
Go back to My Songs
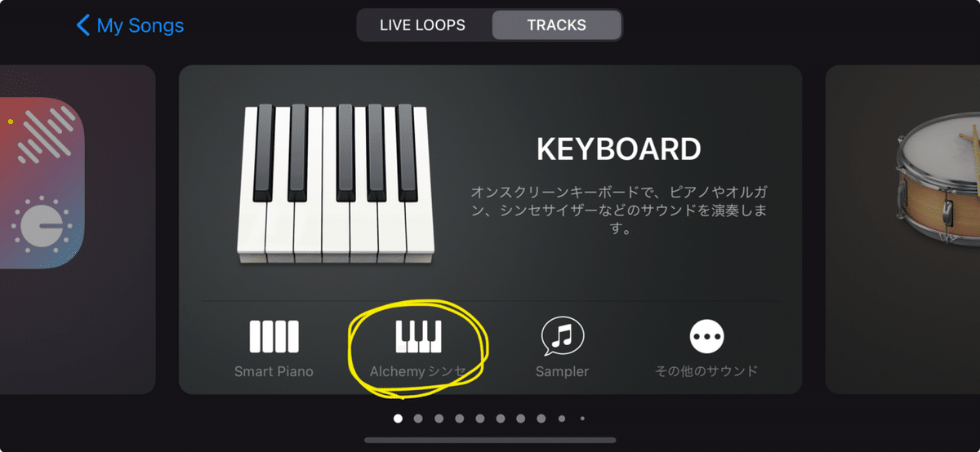[131, 25]
